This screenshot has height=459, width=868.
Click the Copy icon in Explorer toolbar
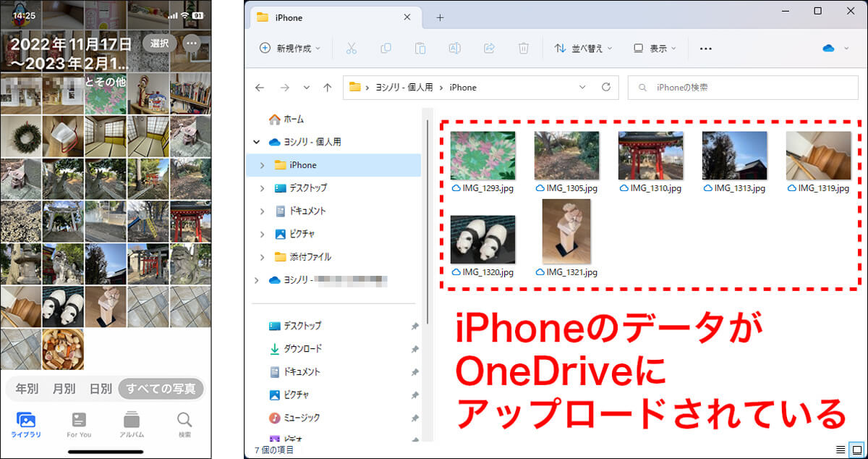click(386, 49)
